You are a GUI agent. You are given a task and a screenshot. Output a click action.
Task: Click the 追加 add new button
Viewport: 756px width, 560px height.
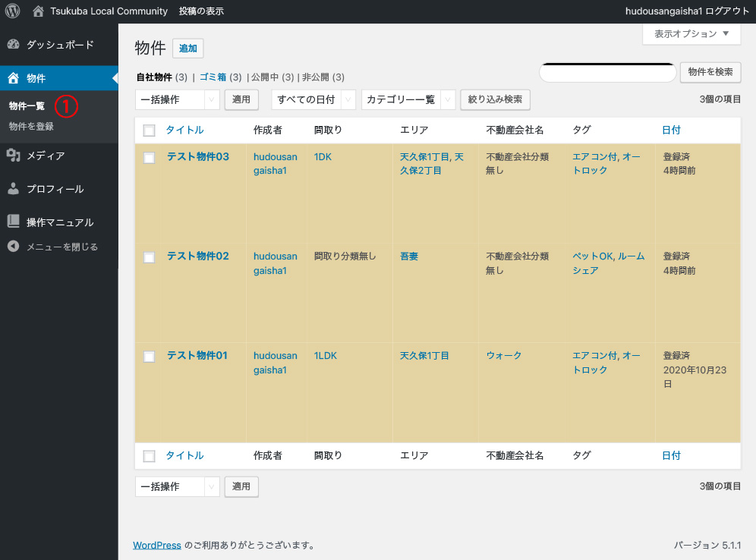[187, 49]
